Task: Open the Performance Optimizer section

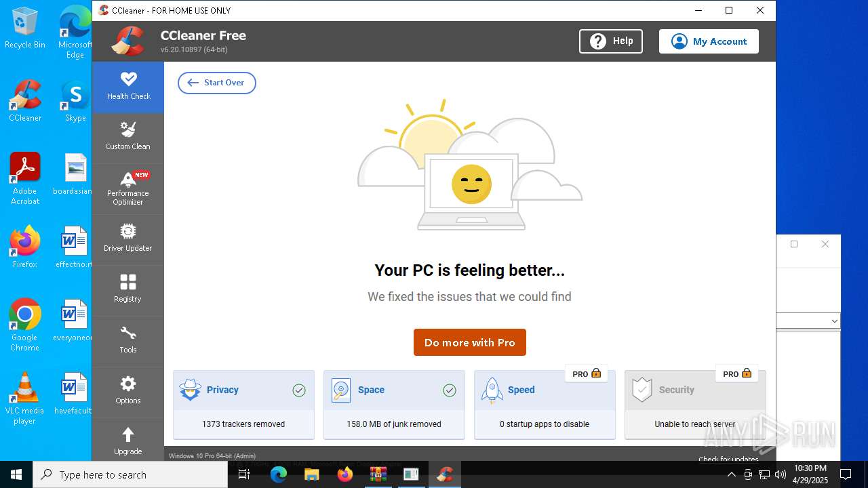Action: (x=128, y=189)
